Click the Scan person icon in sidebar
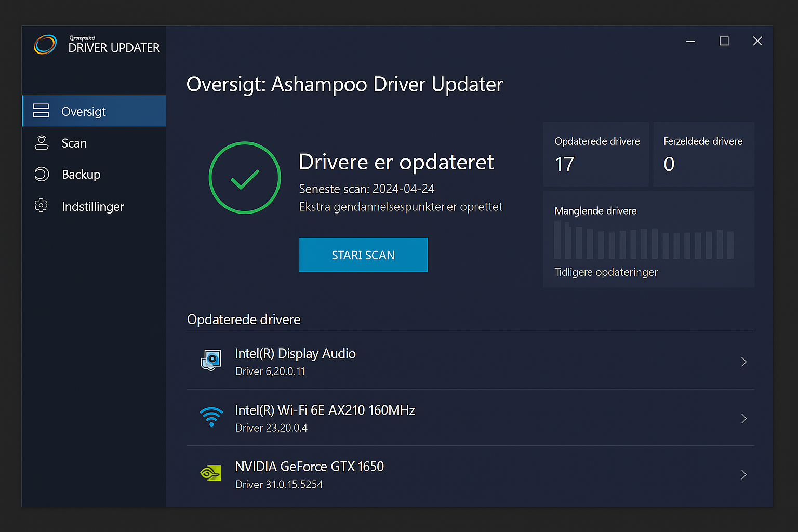The image size is (798, 532). [41, 142]
